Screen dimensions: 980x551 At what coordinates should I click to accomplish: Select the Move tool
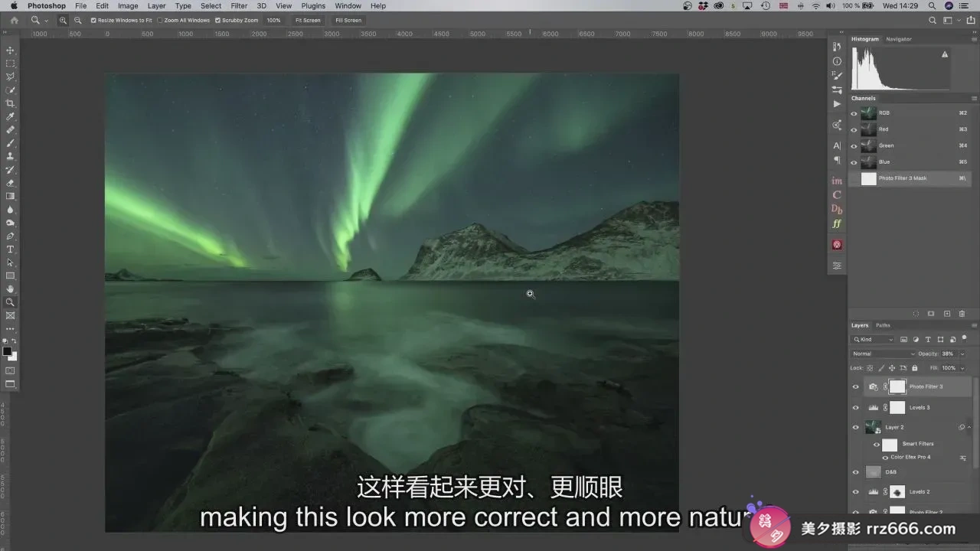[x=10, y=50]
